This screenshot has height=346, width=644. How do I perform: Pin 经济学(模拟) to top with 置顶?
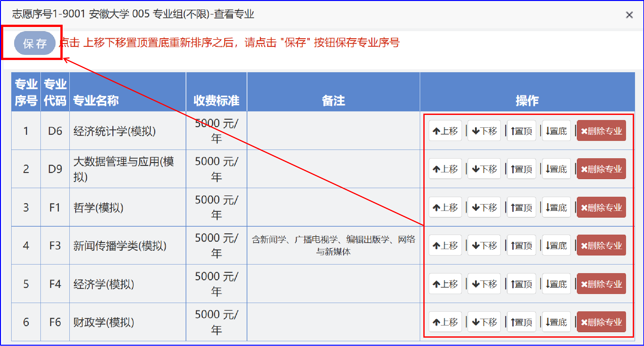(521, 284)
